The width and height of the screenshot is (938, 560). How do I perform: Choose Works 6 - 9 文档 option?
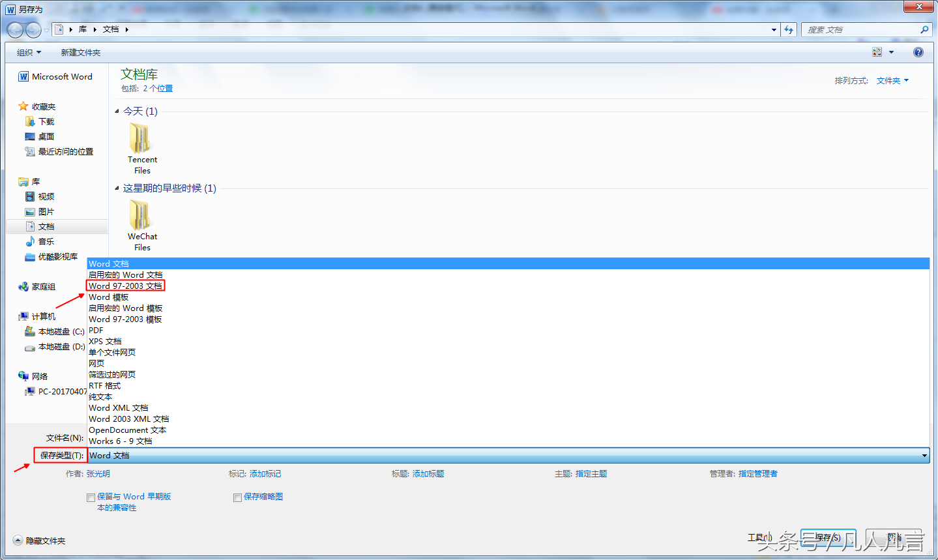pyautogui.click(x=508, y=441)
